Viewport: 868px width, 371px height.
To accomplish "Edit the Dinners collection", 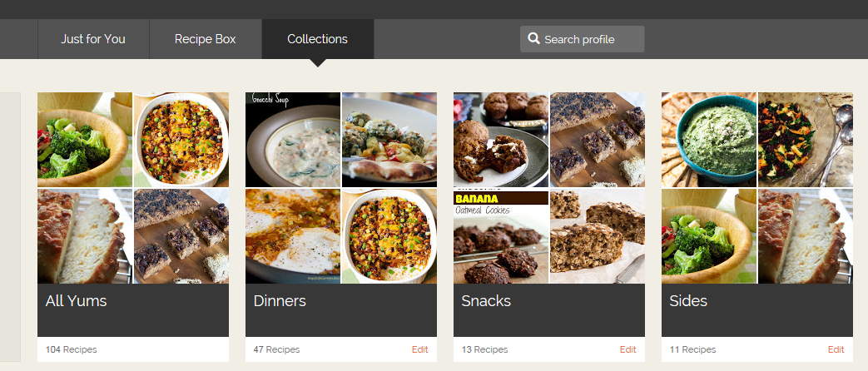I will (419, 349).
